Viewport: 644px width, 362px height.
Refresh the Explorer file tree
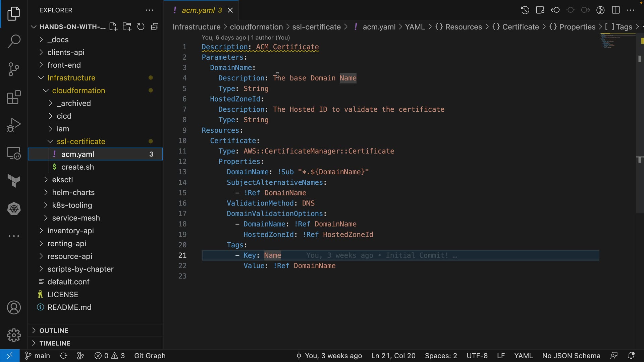point(141,27)
